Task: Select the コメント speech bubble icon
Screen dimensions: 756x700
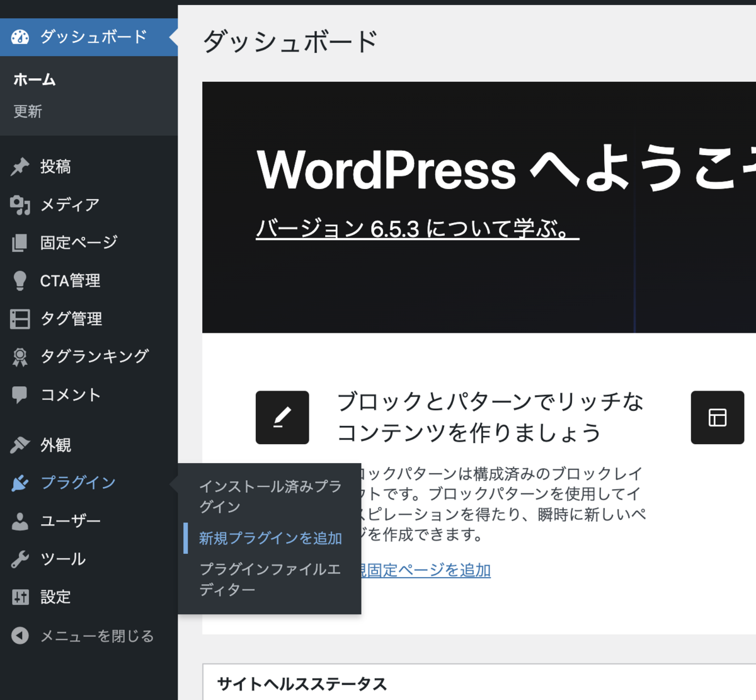Action: (20, 394)
